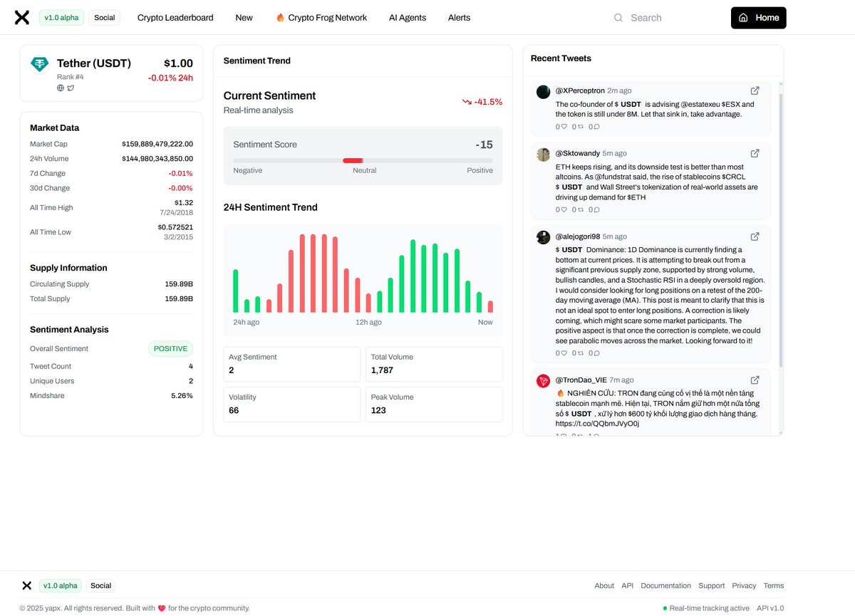Click the like heart on @XPerceptron tweet
The height and width of the screenshot is (616, 855).
[x=564, y=127]
